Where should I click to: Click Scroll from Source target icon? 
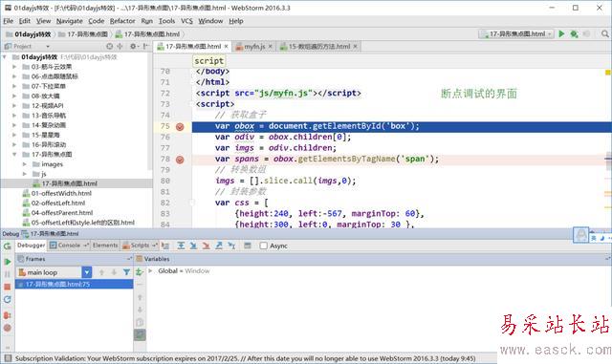point(109,47)
